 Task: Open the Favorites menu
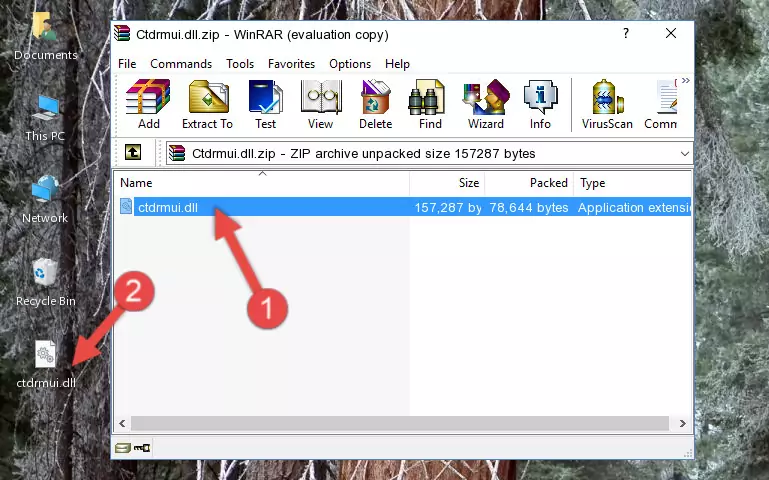tap(291, 64)
